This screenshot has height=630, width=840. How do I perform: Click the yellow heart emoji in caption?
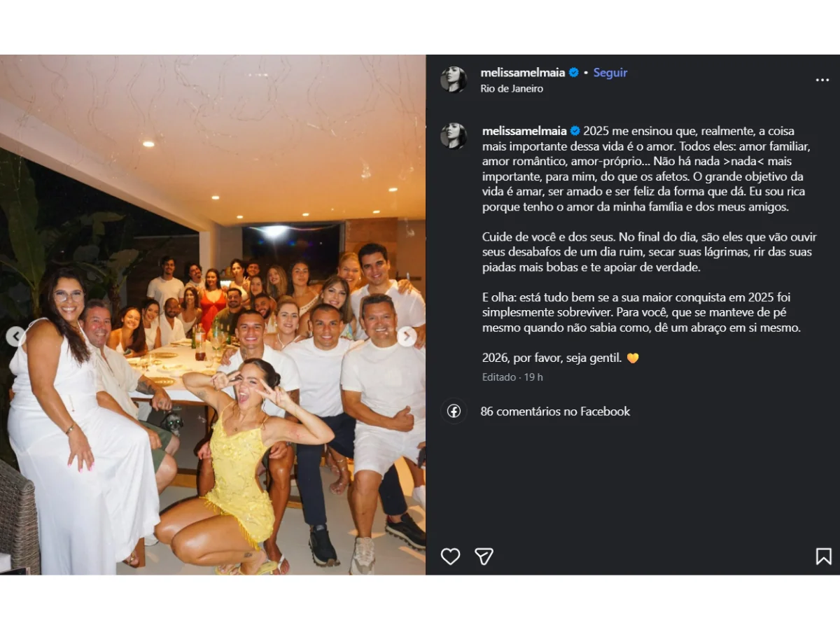(633, 358)
